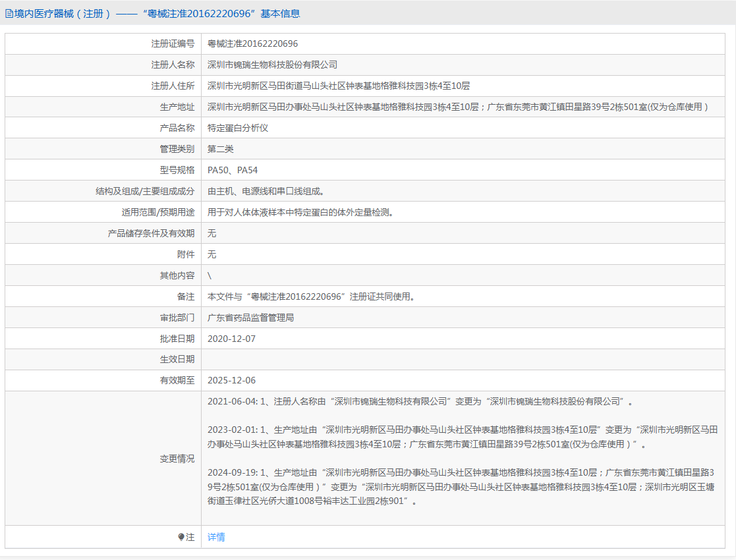Image resolution: width=736 pixels, height=560 pixels.
Task: Click the 变更情况 row label
Action: coord(177,459)
